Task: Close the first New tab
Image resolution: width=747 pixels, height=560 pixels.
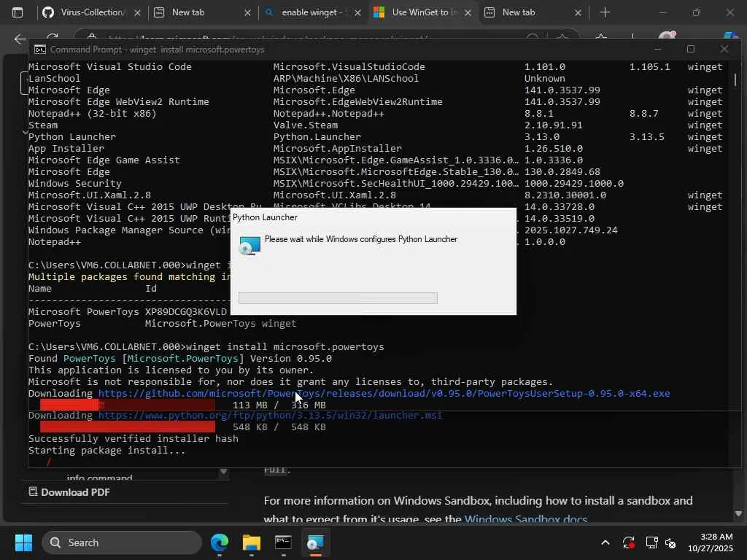Action: tap(247, 13)
